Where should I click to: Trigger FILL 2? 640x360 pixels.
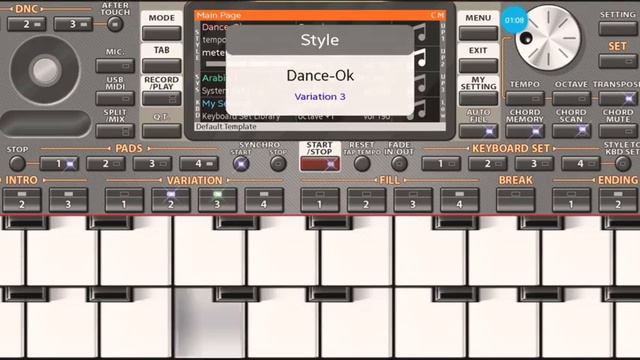pyautogui.click(x=367, y=200)
